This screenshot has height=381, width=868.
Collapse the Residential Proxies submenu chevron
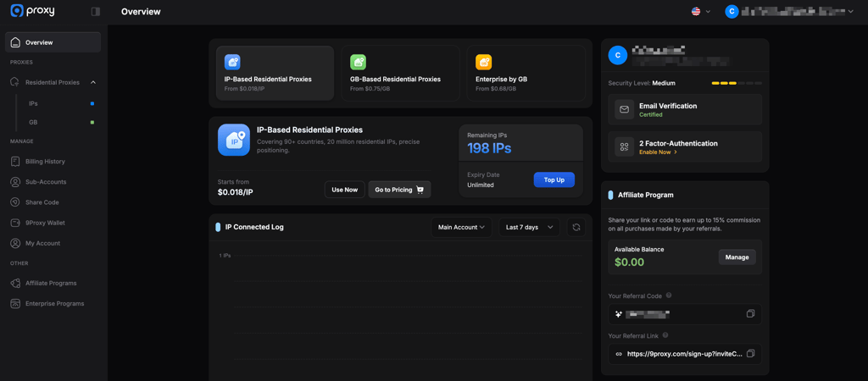pyautogui.click(x=93, y=82)
